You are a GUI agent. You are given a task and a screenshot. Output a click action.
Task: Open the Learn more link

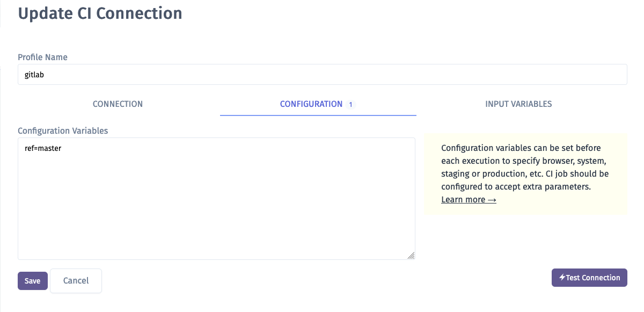[x=469, y=200]
